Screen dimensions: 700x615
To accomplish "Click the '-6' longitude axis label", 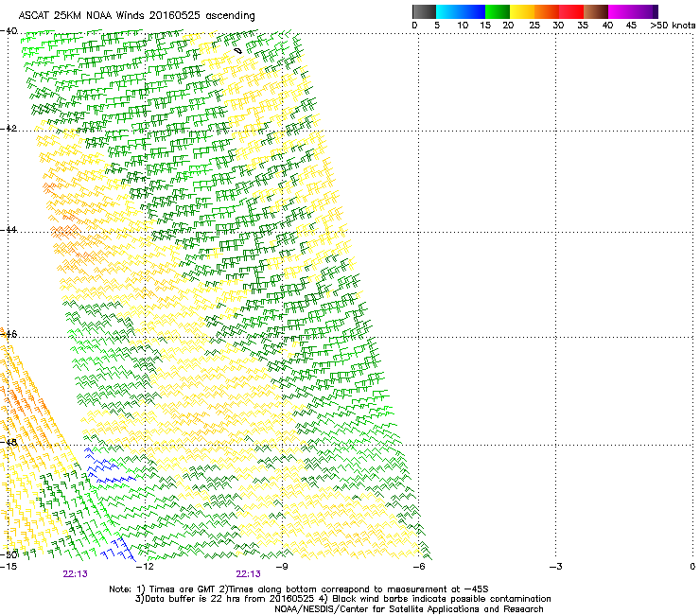I will 419,567.
